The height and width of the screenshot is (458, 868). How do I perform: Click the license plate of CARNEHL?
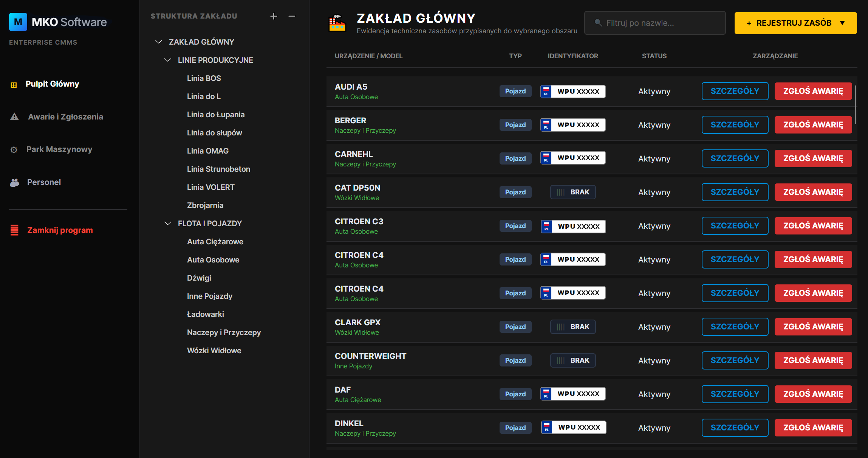point(573,158)
